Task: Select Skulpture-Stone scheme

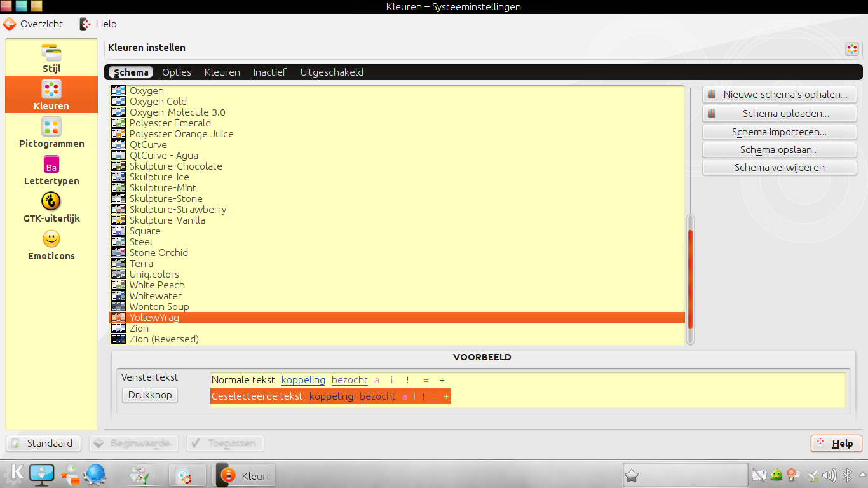Action: click(x=397, y=199)
